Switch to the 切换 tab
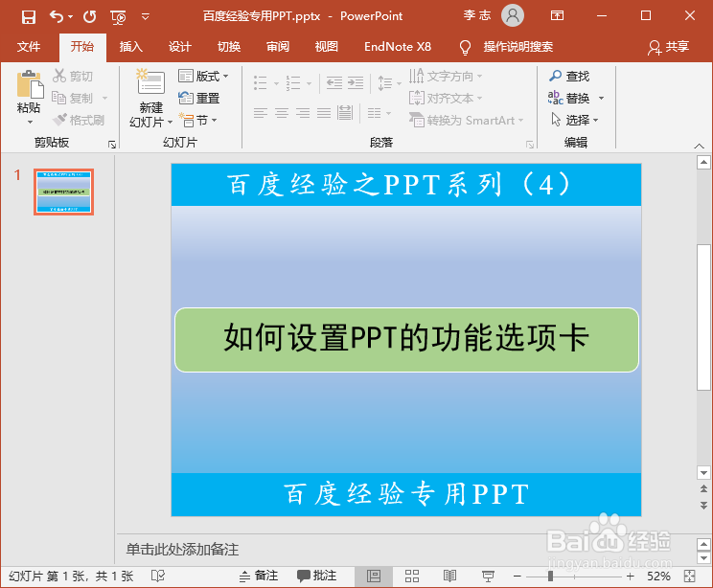The image size is (713, 588). (229, 46)
